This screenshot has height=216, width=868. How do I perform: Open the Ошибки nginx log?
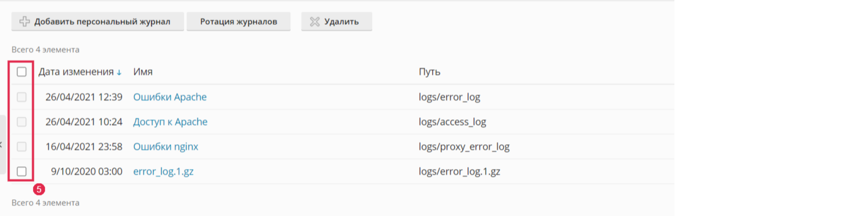point(165,147)
